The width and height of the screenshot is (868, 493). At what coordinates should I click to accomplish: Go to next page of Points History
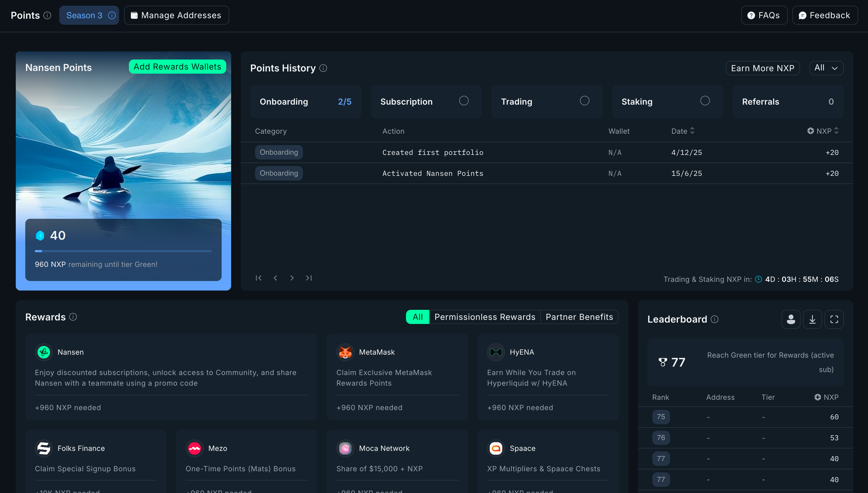tap(292, 278)
